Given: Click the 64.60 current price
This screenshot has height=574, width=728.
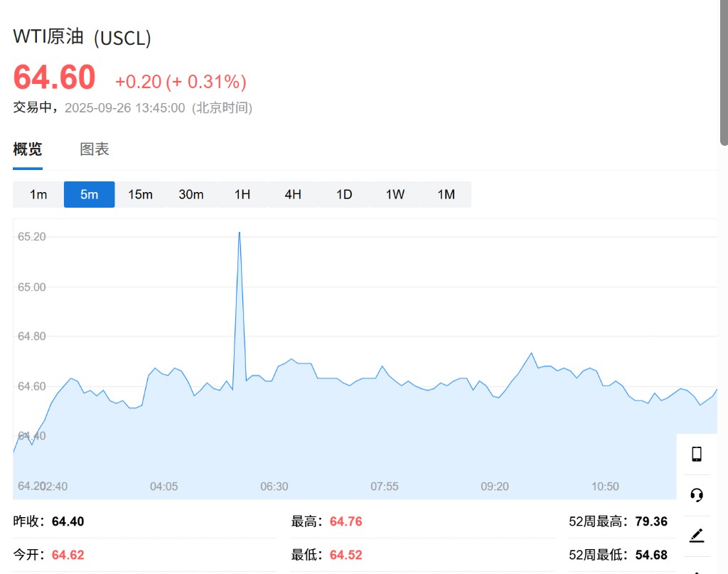Looking at the screenshot, I should point(55,78).
